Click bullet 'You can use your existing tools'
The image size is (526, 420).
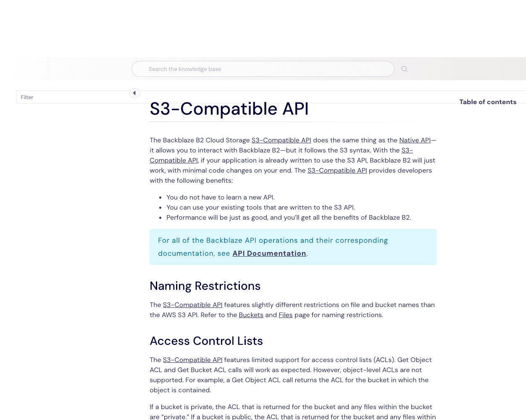(260, 207)
